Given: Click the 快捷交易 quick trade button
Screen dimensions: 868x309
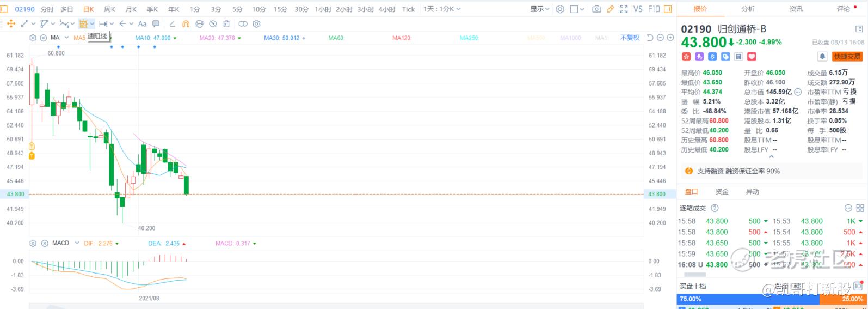Looking at the screenshot, I should pos(847,57).
